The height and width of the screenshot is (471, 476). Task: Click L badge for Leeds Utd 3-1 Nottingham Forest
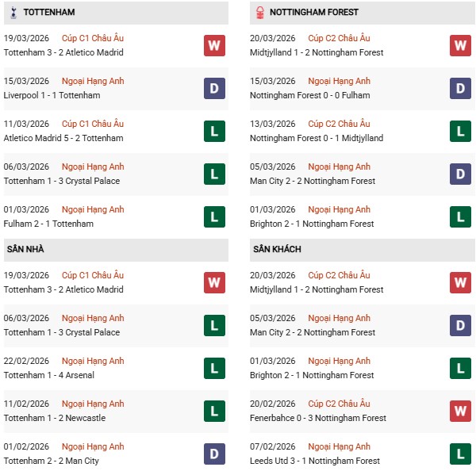460,454
